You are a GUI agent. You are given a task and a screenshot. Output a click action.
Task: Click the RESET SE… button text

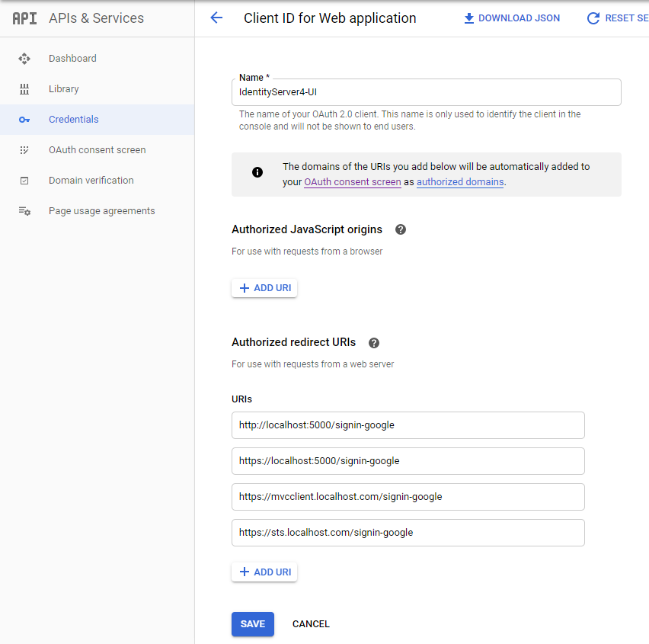tap(627, 18)
